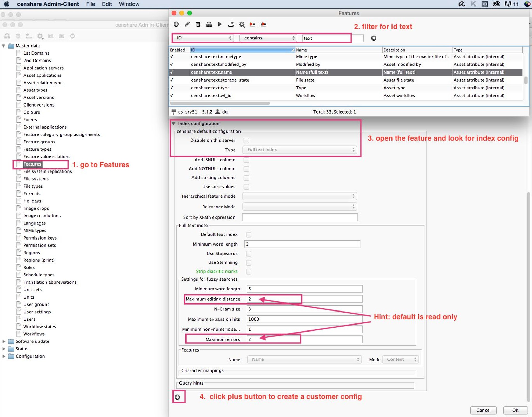Viewport: 532px width, 417px height.
Task: Click the play arrow icon in Features toolbar
Action: pos(220,24)
